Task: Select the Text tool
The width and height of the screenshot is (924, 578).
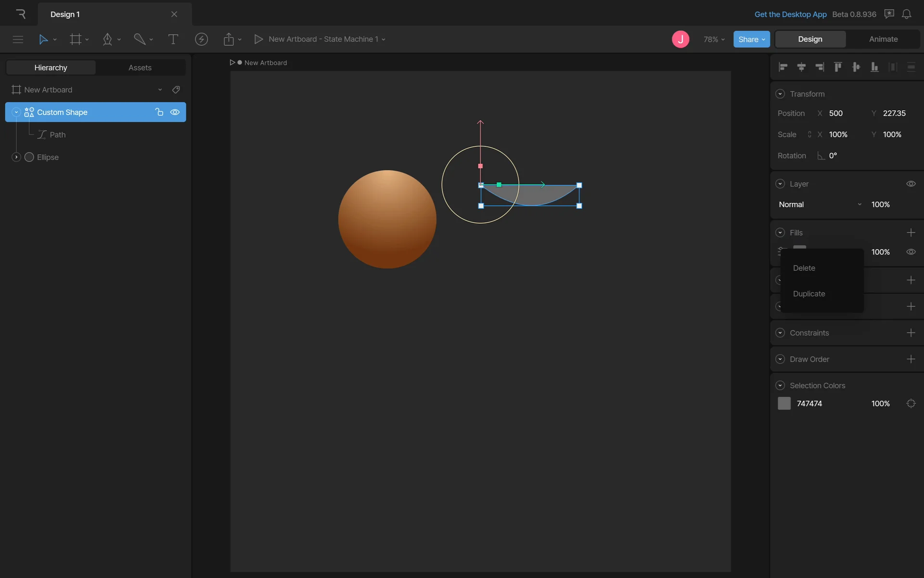Action: [x=173, y=39]
